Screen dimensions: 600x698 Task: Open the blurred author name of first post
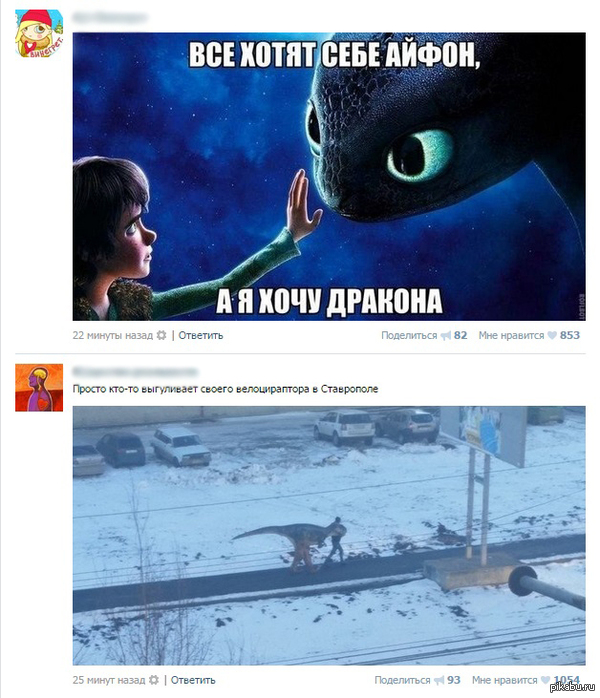109,18
